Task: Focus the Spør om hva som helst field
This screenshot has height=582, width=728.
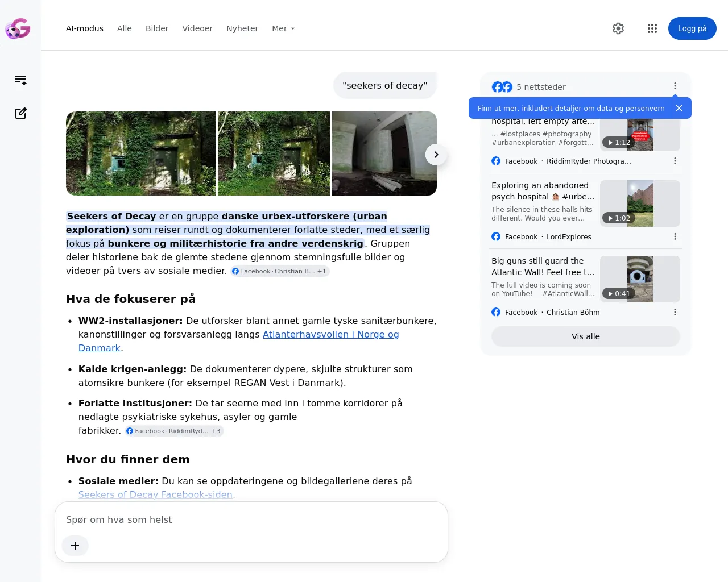Action: [250, 519]
